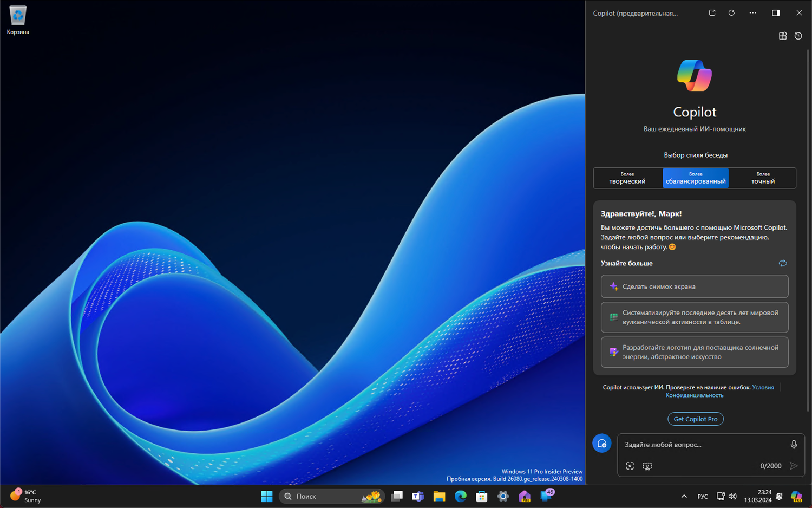This screenshot has width=812, height=508.
Task: Open the Copilot more options menu
Action: [x=753, y=13]
